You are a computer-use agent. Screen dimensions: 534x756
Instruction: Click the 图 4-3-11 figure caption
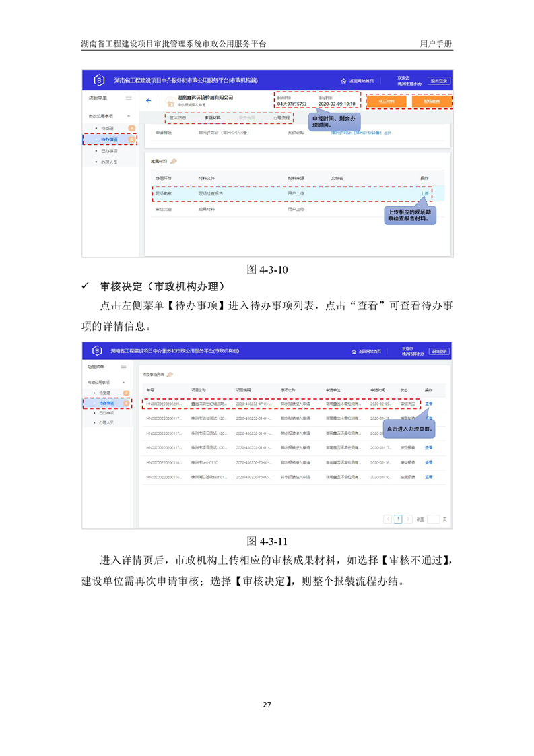tap(267, 542)
